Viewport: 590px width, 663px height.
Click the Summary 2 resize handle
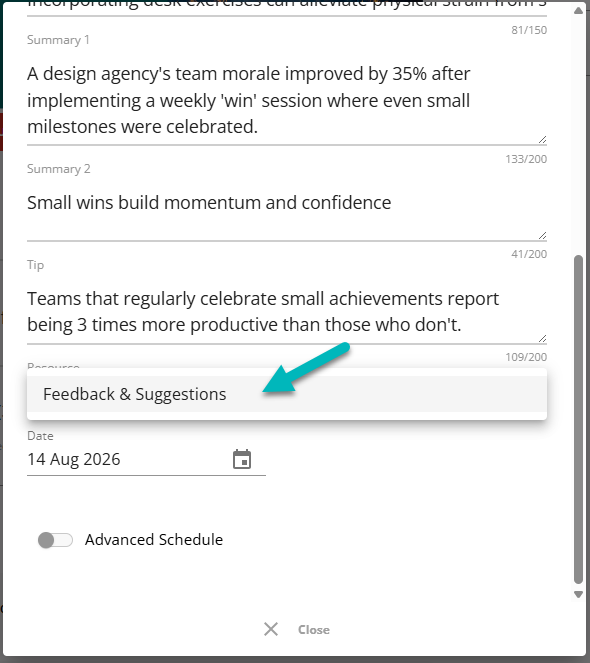pos(542,236)
